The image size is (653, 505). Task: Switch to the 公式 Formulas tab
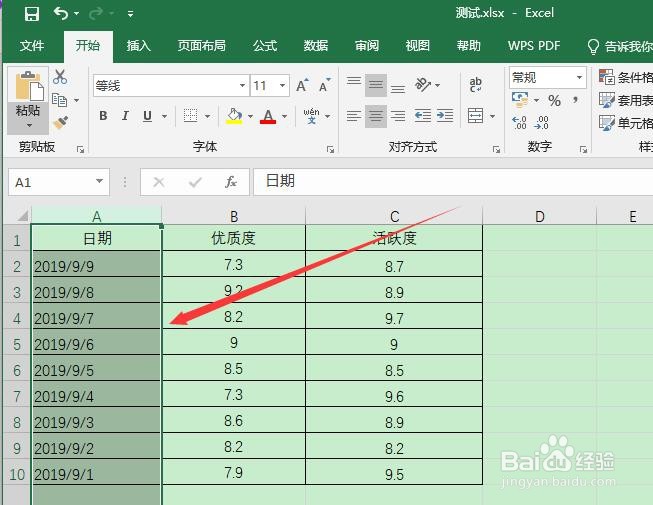tap(265, 45)
